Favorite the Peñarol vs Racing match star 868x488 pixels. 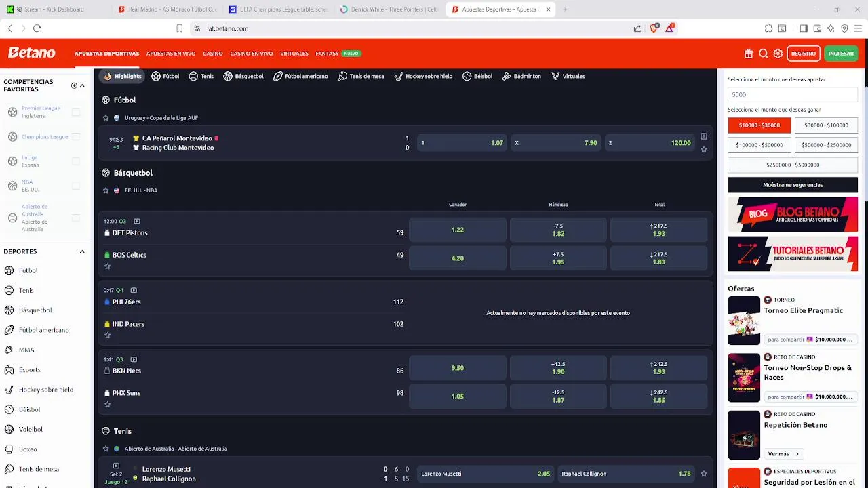click(704, 150)
